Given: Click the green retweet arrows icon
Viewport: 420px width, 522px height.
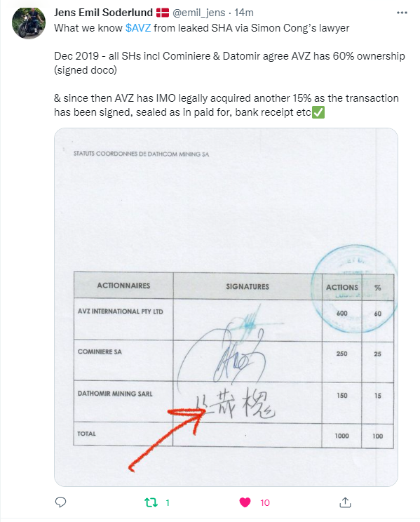Looking at the screenshot, I should 151,502.
